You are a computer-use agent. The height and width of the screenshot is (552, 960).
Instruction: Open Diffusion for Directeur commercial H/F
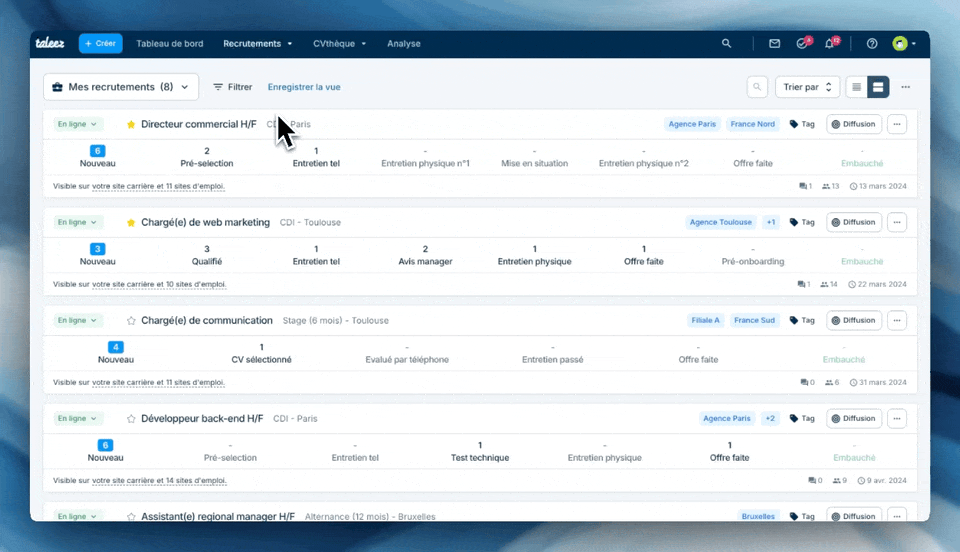coord(854,124)
